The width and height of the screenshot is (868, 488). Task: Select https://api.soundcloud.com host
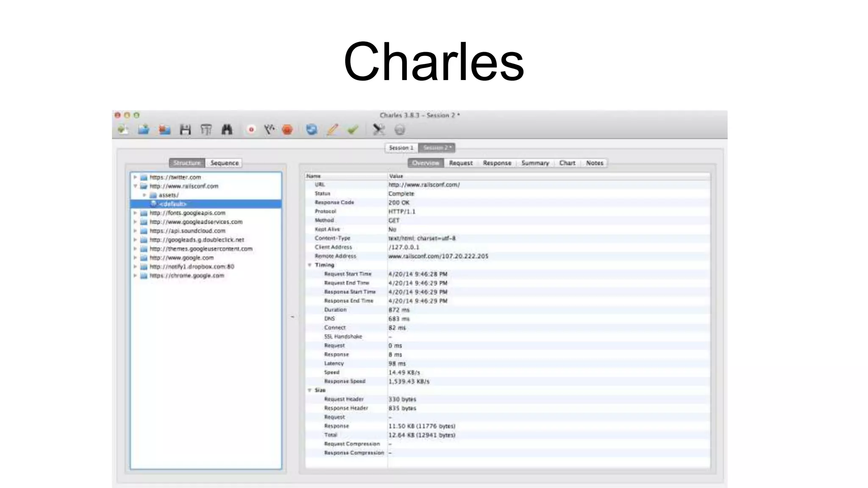187,231
